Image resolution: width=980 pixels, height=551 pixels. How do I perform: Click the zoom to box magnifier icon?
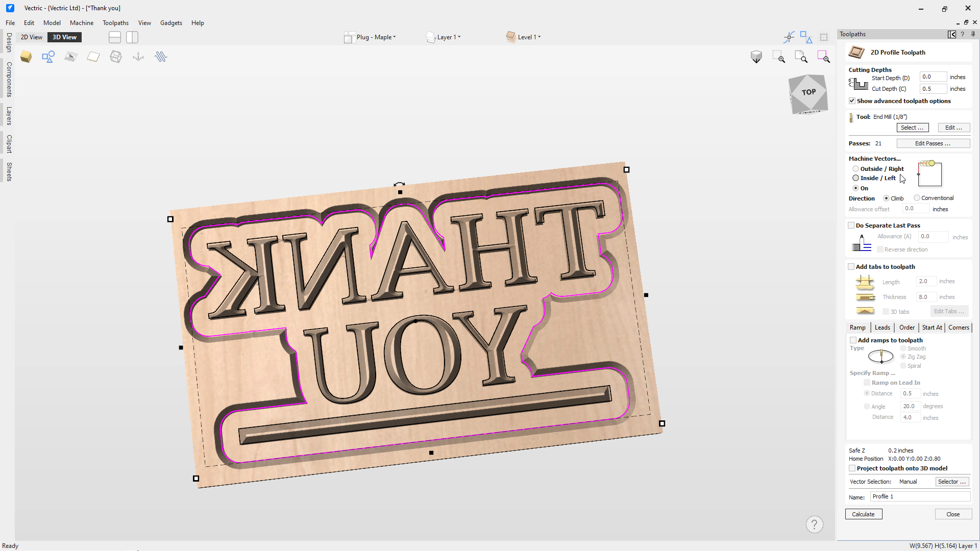pyautogui.click(x=779, y=57)
